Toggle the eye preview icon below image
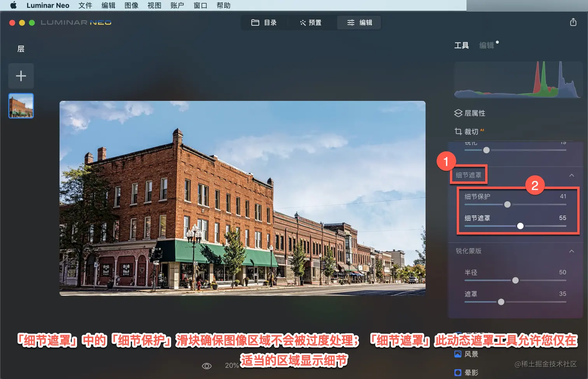Viewport: 588px width, 379px height. tap(206, 366)
